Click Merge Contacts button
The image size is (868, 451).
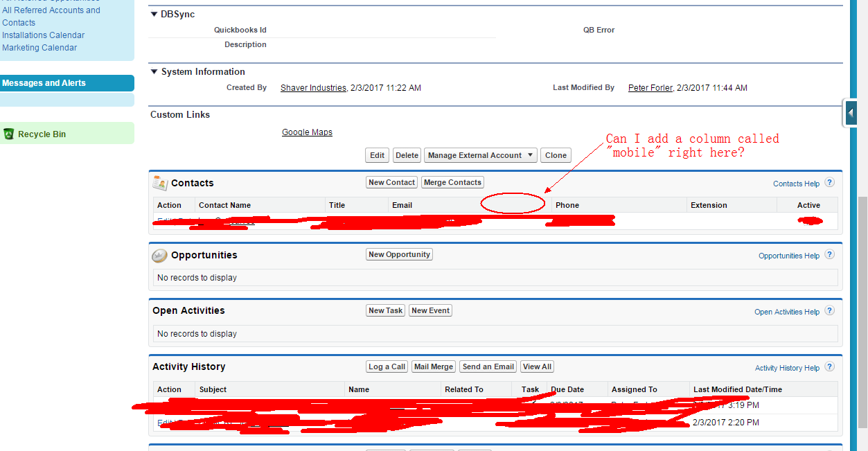[452, 182]
